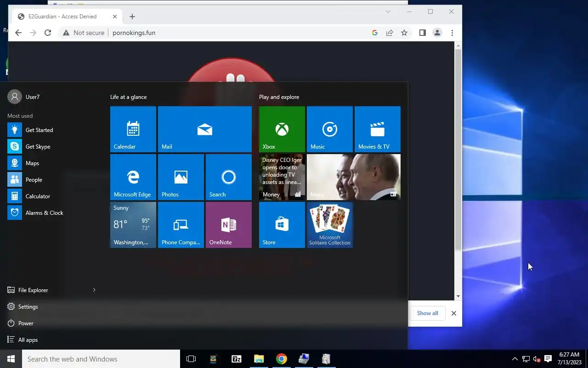Click Show all downloads button
This screenshot has height=368, width=588.
pyautogui.click(x=428, y=313)
